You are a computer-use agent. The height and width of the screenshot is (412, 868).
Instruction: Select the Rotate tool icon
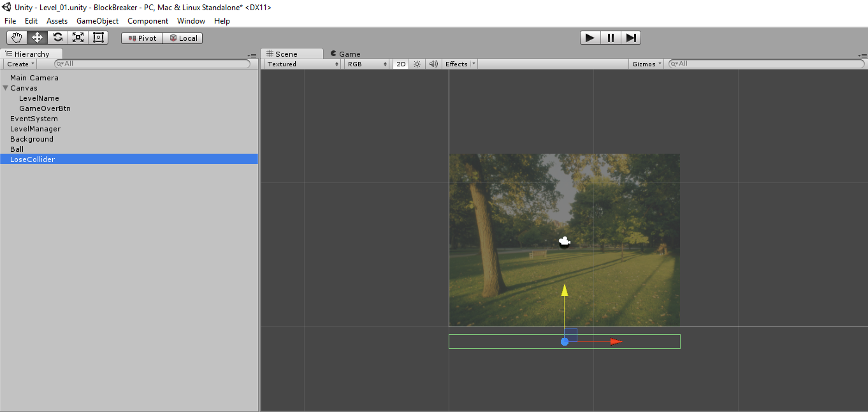pyautogui.click(x=57, y=38)
